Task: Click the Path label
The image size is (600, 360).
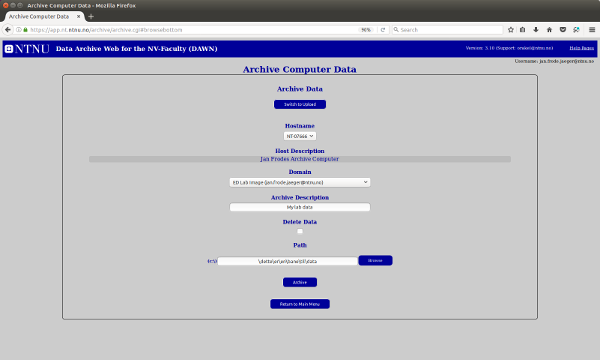Action: click(x=300, y=245)
